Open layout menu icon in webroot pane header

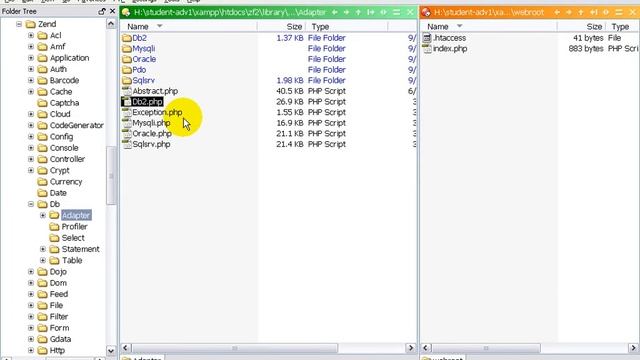point(619,12)
